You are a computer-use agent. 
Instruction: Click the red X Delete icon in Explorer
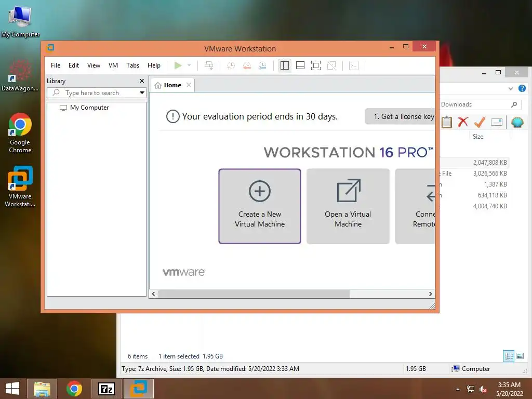pyautogui.click(x=463, y=122)
